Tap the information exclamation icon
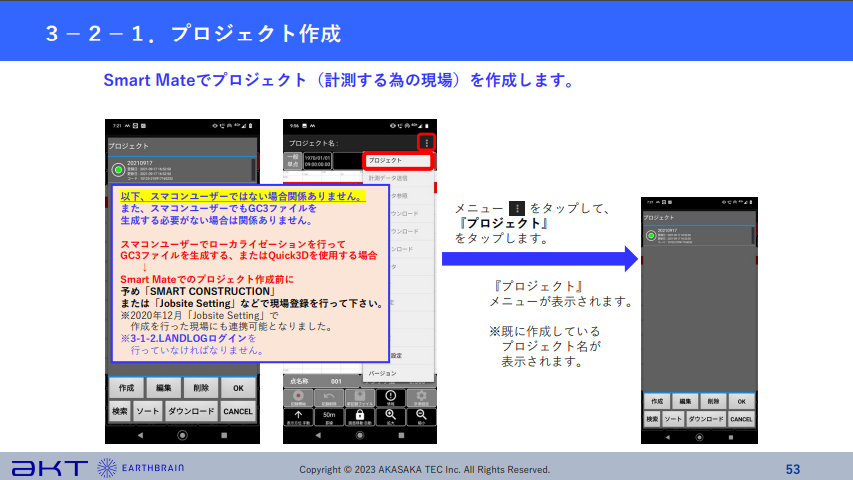 pyautogui.click(x=391, y=398)
